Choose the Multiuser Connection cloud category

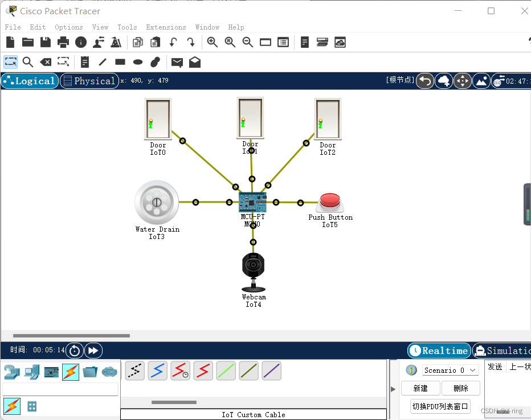tap(110, 372)
